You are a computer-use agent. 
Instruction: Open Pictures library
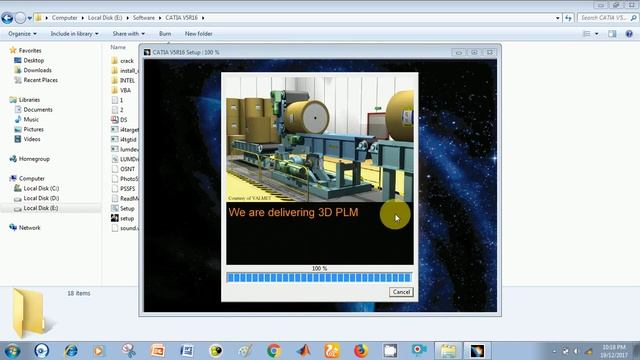[x=33, y=129]
